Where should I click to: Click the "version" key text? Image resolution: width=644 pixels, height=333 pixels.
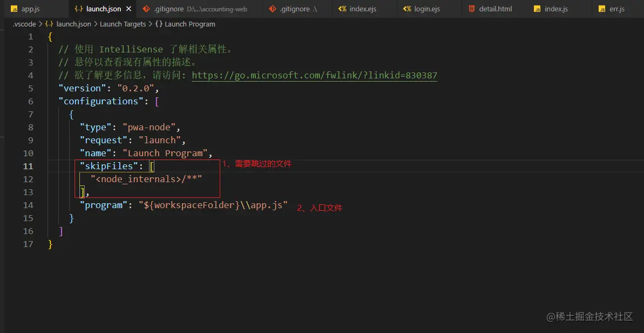pyautogui.click(x=83, y=89)
